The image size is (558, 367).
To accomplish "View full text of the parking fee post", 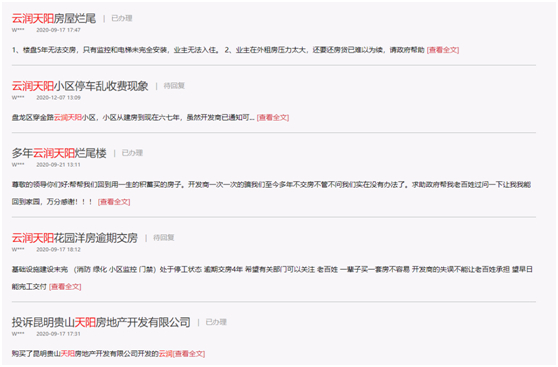I will point(273,117).
